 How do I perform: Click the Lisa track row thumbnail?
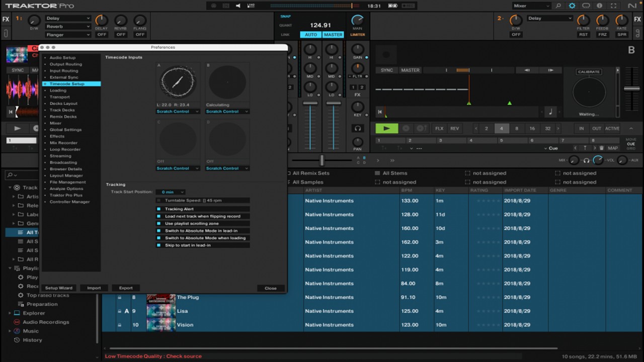pyautogui.click(x=161, y=311)
